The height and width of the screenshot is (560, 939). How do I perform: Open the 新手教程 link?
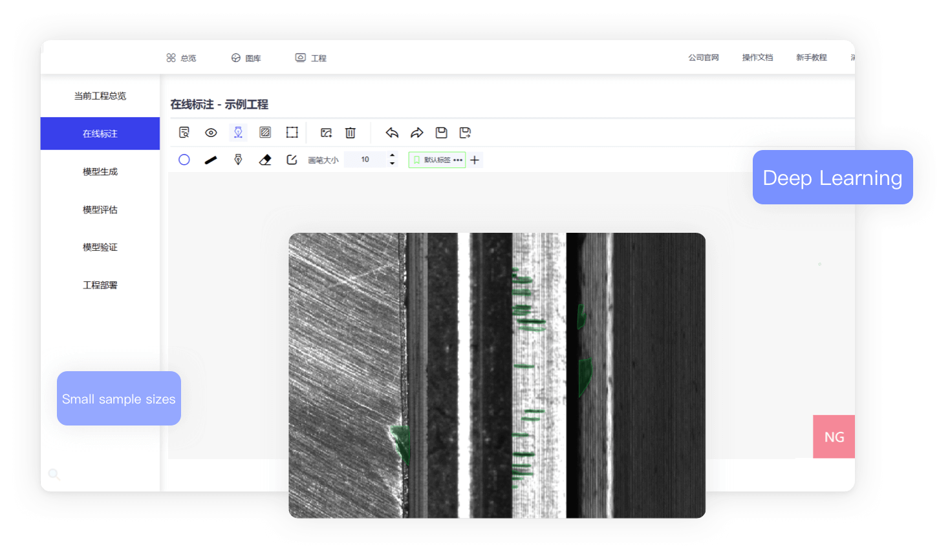pos(812,58)
